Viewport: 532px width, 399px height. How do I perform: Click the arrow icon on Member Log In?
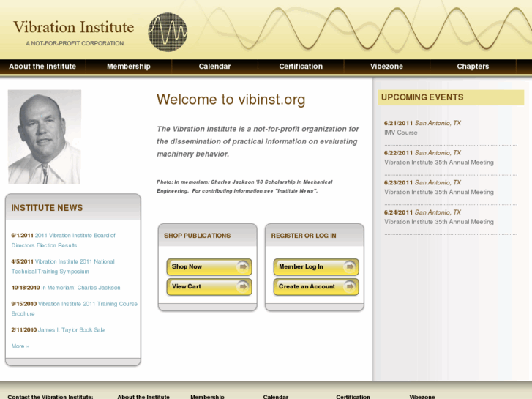point(350,267)
